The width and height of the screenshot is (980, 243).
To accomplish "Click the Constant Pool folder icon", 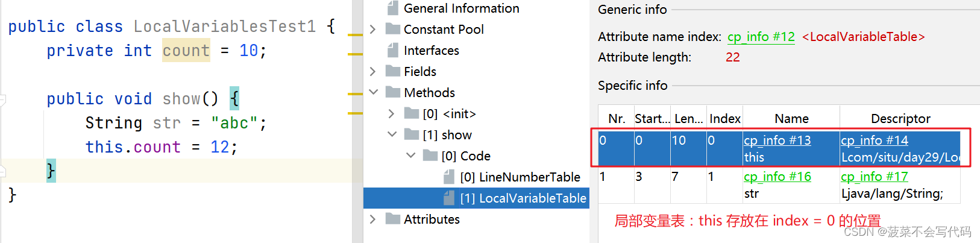I will [392, 29].
